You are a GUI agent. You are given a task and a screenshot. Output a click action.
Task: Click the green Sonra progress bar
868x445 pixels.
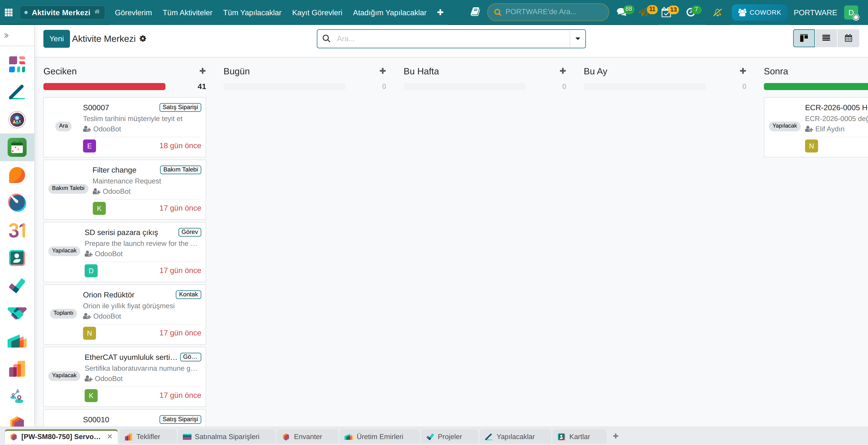(816, 87)
